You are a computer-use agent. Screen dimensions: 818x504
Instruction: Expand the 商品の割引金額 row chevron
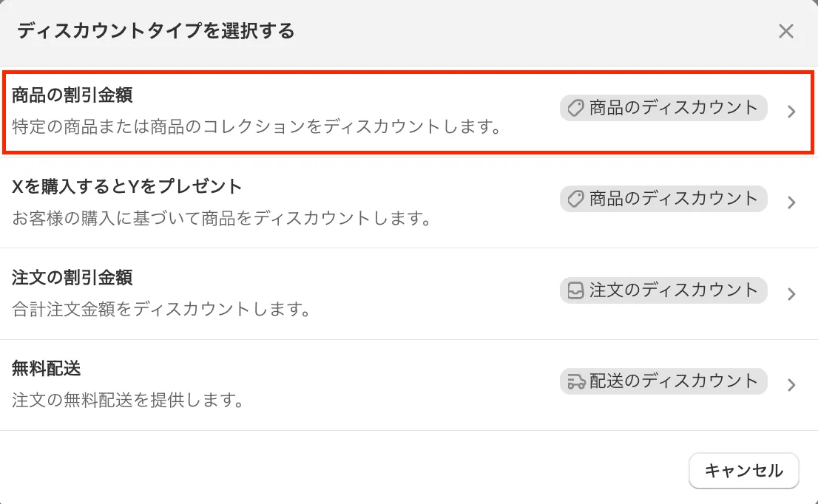791,112
